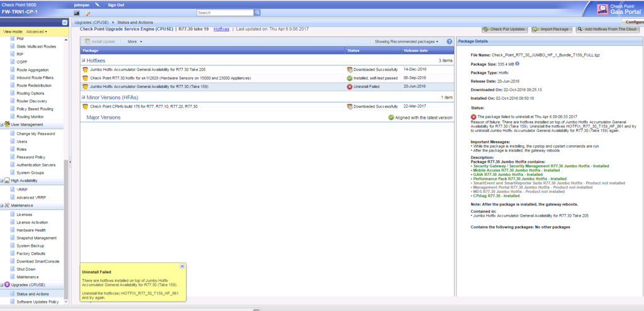This screenshot has height=311, width=644.
Task: Open Licenses in Maintenance section
Action: tap(25, 215)
